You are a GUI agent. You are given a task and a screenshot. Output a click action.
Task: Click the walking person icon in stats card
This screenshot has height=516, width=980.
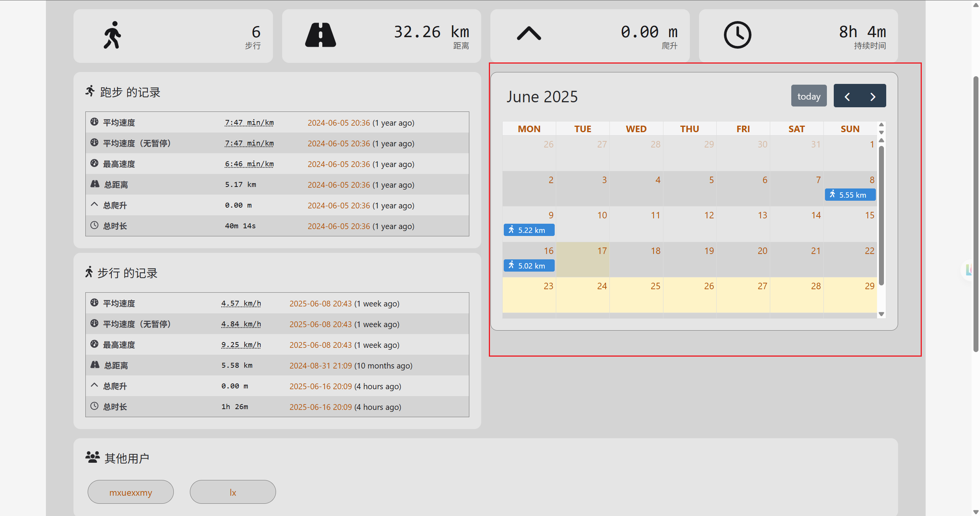pos(112,35)
